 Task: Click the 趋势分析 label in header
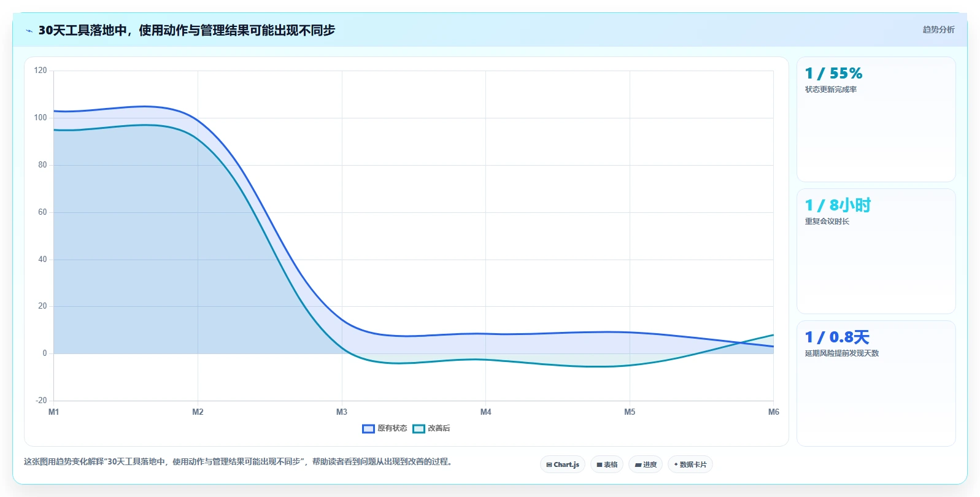click(x=939, y=29)
